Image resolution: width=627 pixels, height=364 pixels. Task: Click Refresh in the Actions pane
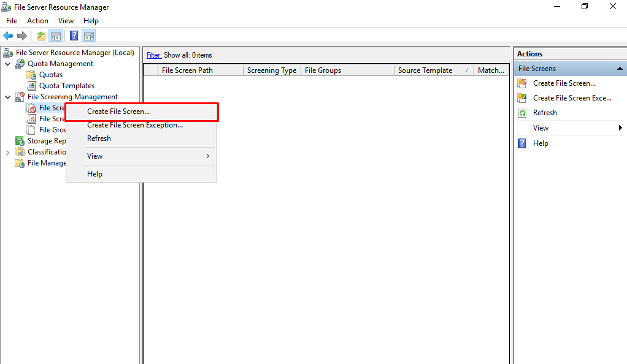click(x=545, y=113)
